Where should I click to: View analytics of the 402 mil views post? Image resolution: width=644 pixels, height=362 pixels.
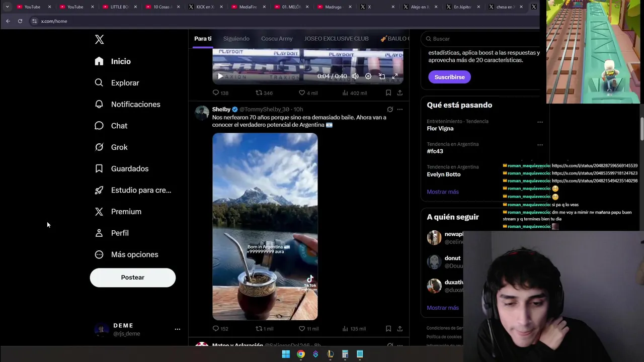pos(354,93)
